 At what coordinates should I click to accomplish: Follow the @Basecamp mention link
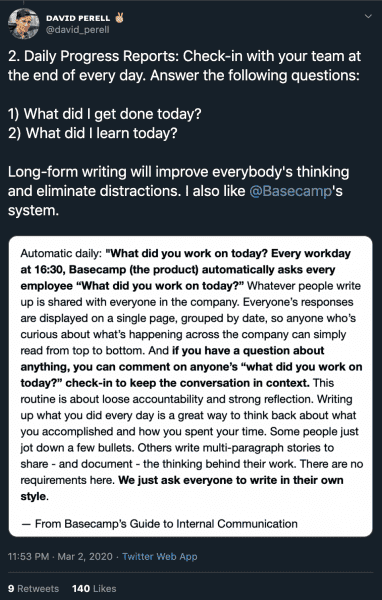click(290, 191)
